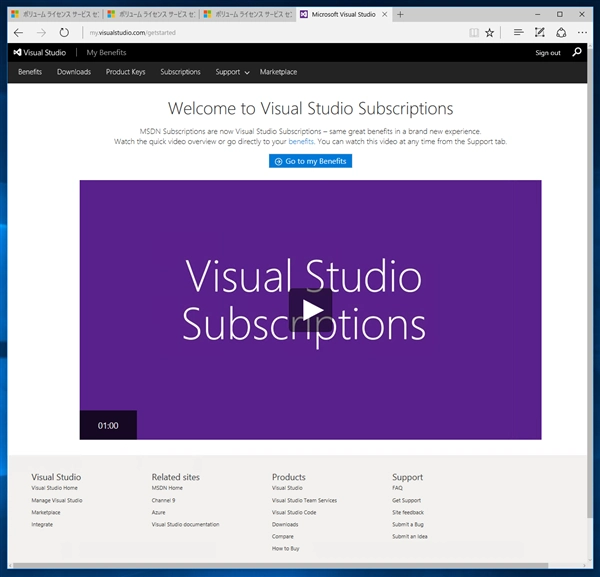Open the Azure footer link

pos(158,512)
